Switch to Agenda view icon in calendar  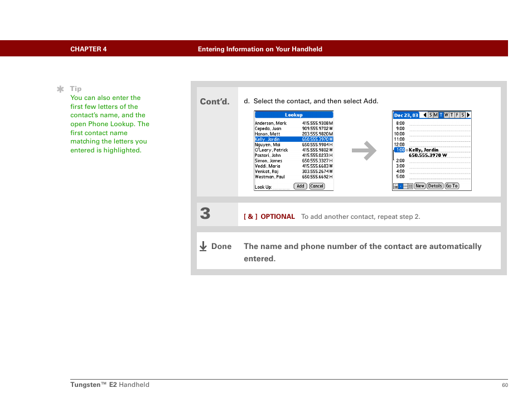point(395,186)
